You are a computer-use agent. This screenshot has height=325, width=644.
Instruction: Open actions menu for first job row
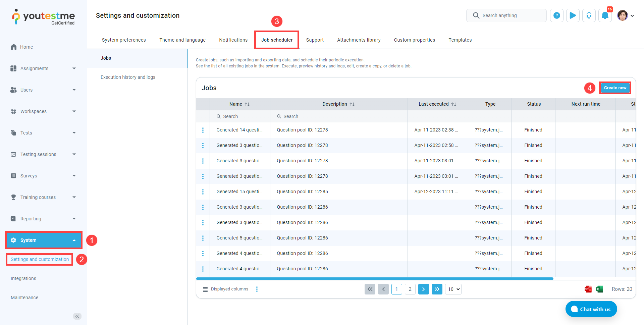tap(203, 130)
